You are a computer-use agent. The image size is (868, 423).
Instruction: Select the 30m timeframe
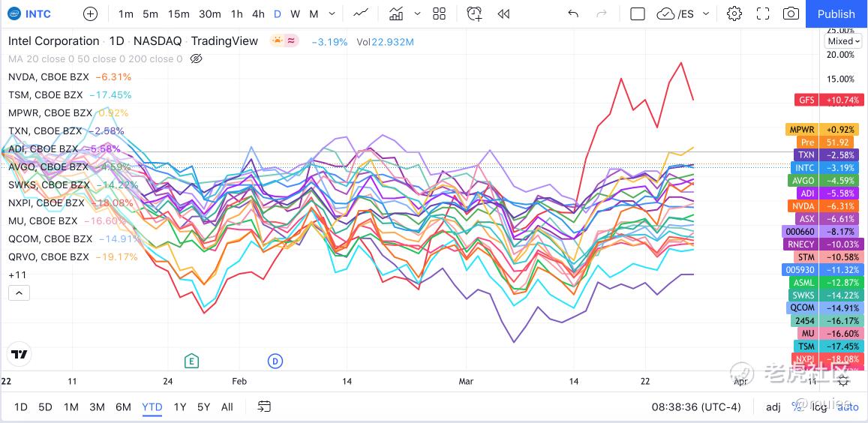[x=209, y=13]
